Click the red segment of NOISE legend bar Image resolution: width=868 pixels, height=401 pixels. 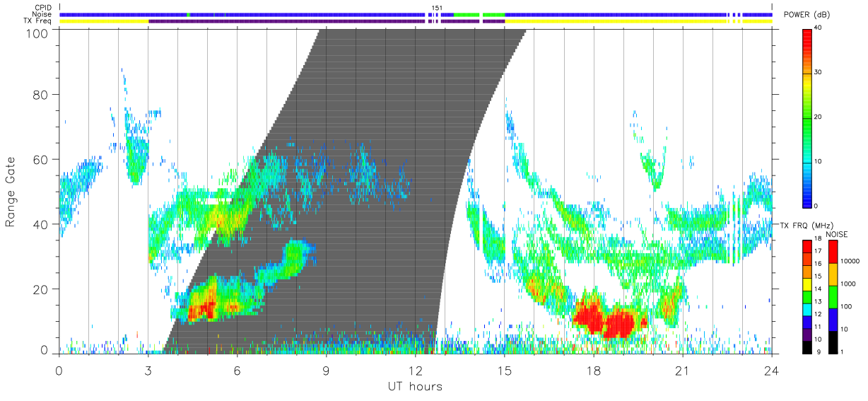tap(833, 251)
